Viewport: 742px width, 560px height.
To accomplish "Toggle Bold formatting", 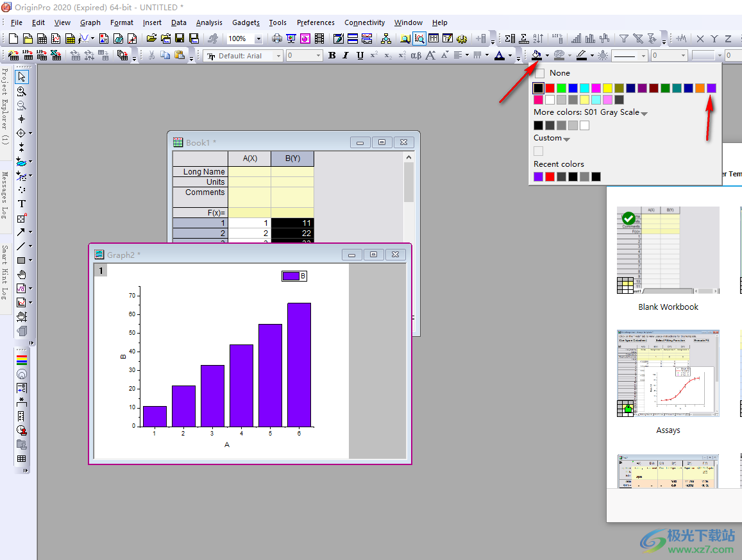I will (x=332, y=55).
